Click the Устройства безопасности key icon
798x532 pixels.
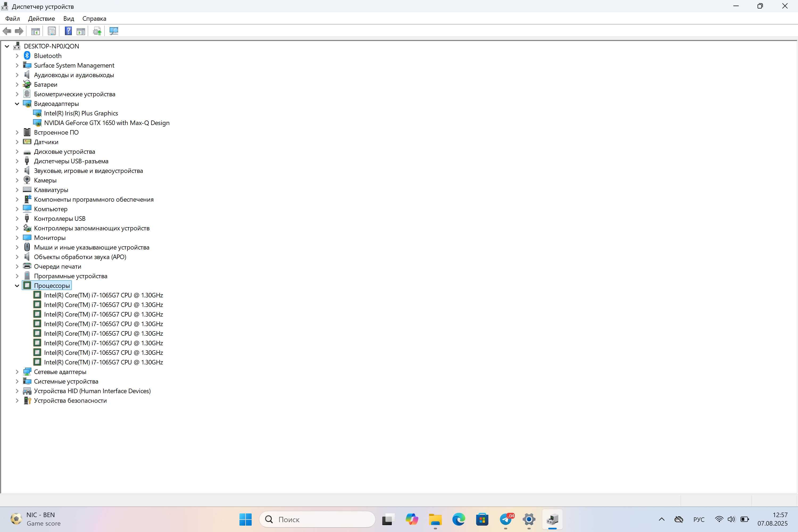(27, 400)
